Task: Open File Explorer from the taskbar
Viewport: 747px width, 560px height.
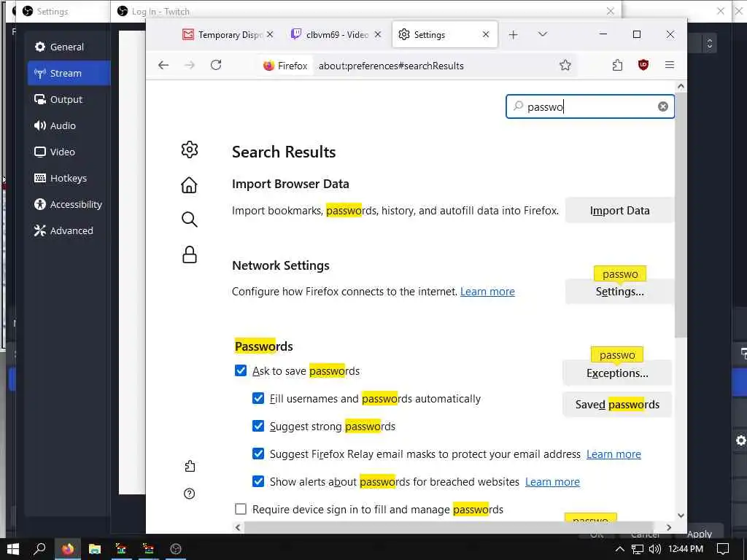Action: 95,549
